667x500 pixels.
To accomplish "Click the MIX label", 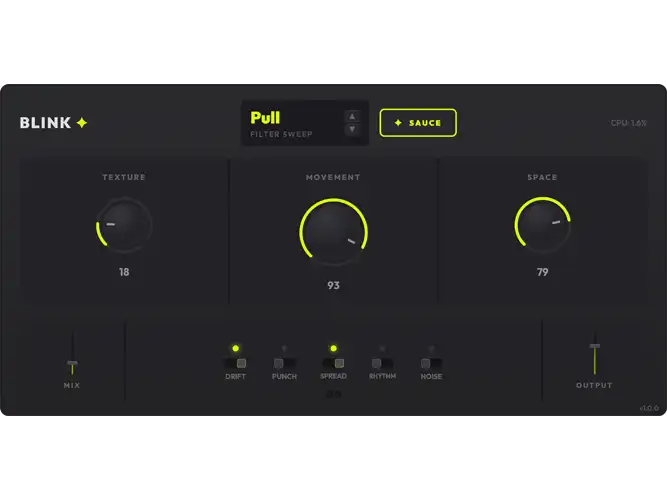I will pyautogui.click(x=72, y=386).
